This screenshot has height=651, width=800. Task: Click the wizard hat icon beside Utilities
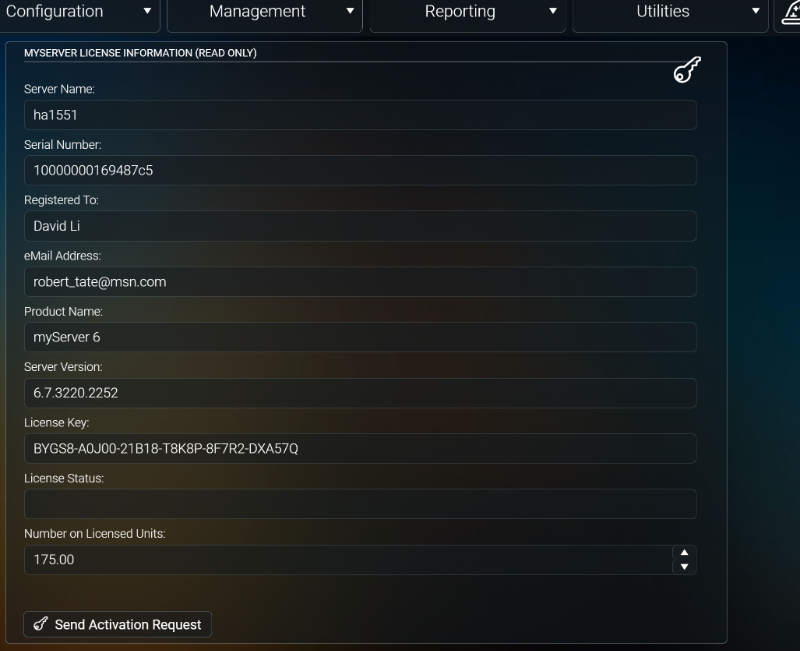[791, 12]
